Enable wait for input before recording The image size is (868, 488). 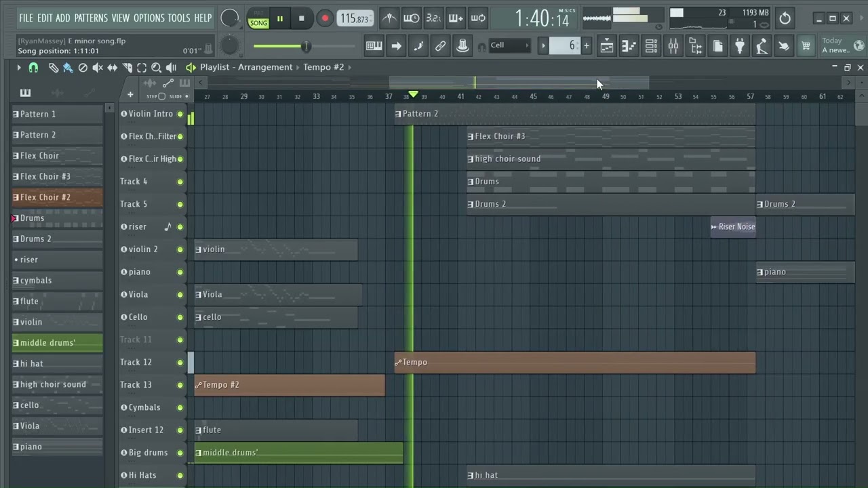(411, 18)
